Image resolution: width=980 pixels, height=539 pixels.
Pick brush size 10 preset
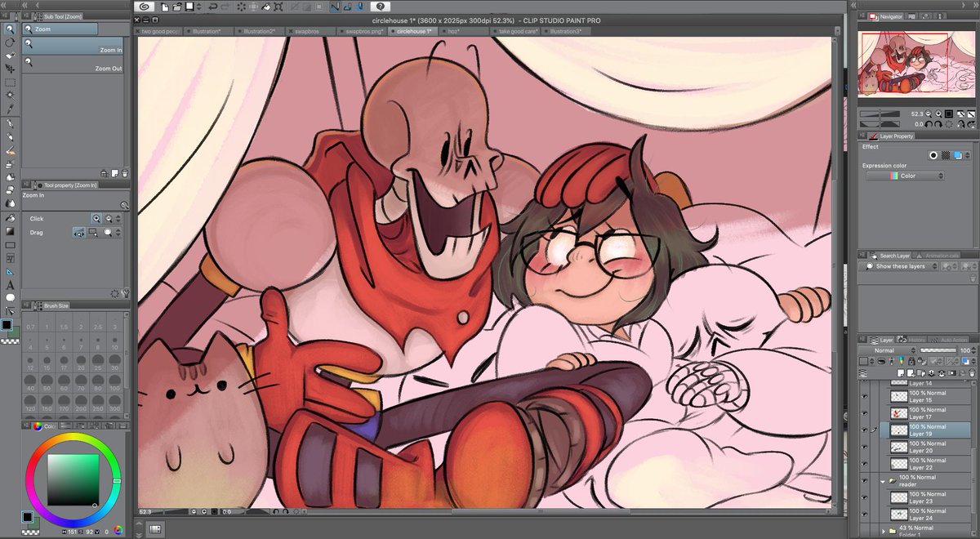tap(114, 343)
